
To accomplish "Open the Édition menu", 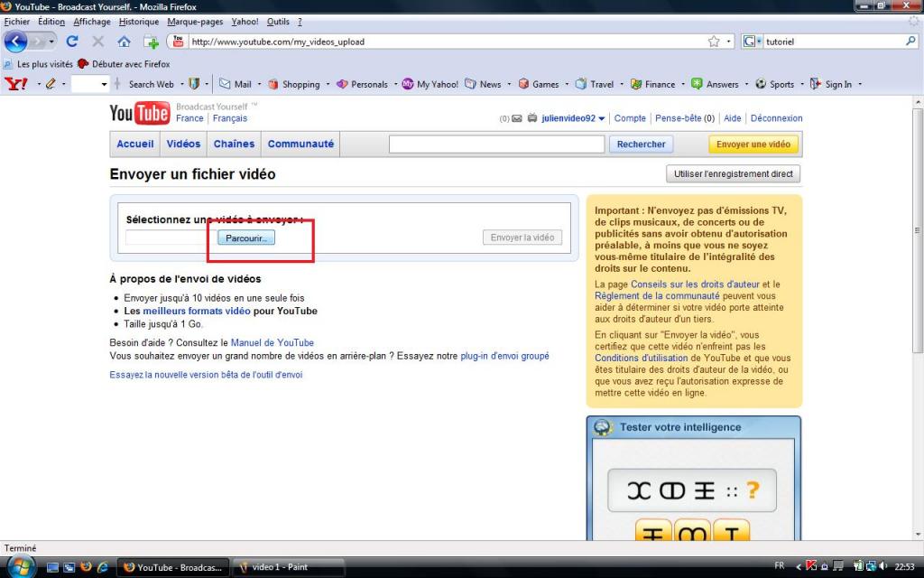I will (x=51, y=22).
